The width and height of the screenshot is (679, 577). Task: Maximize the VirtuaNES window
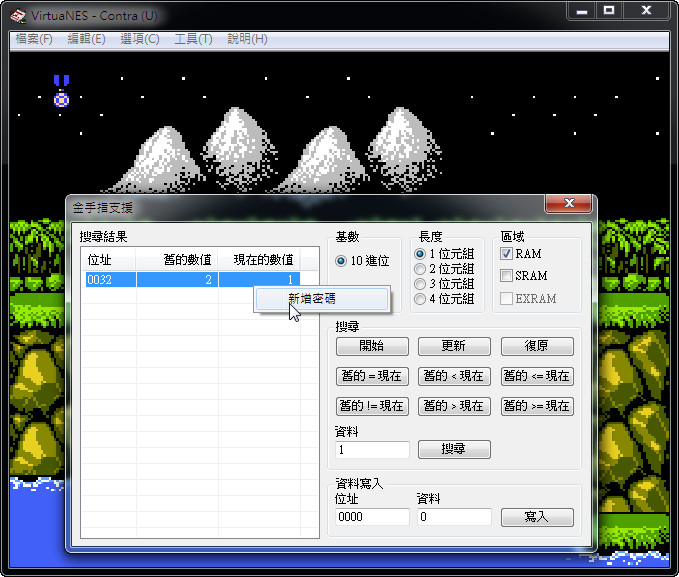click(x=609, y=11)
